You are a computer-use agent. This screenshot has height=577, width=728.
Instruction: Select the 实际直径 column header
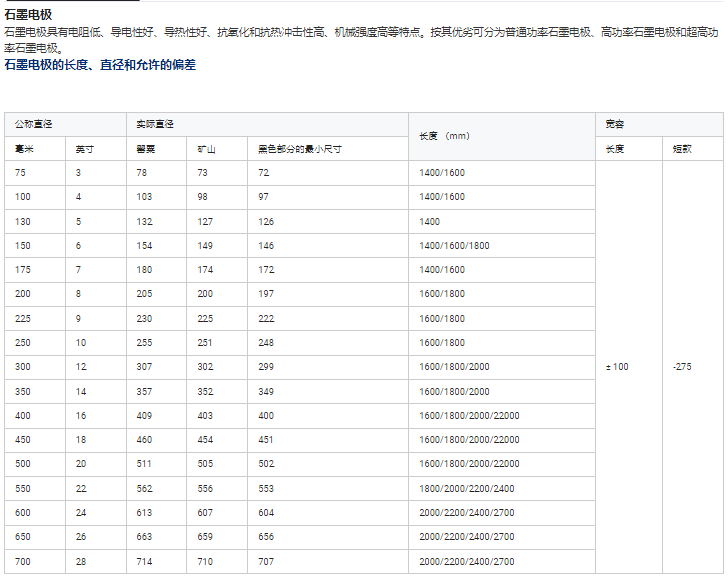tap(155, 124)
